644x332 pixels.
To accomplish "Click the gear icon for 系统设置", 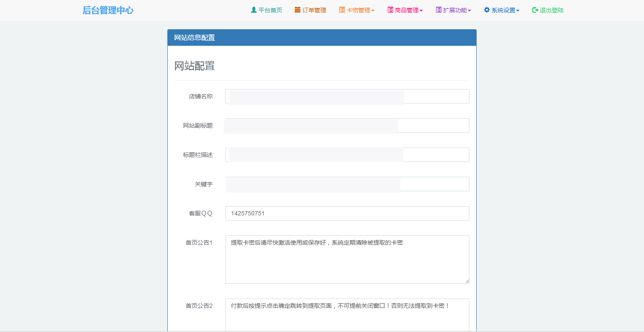I will coord(486,10).
